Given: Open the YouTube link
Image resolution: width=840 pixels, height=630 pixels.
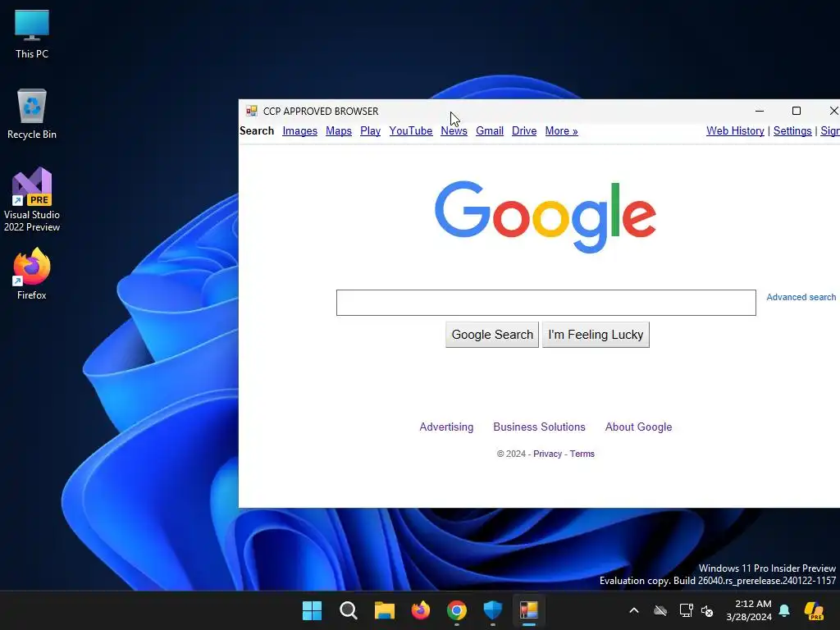Looking at the screenshot, I should [411, 131].
